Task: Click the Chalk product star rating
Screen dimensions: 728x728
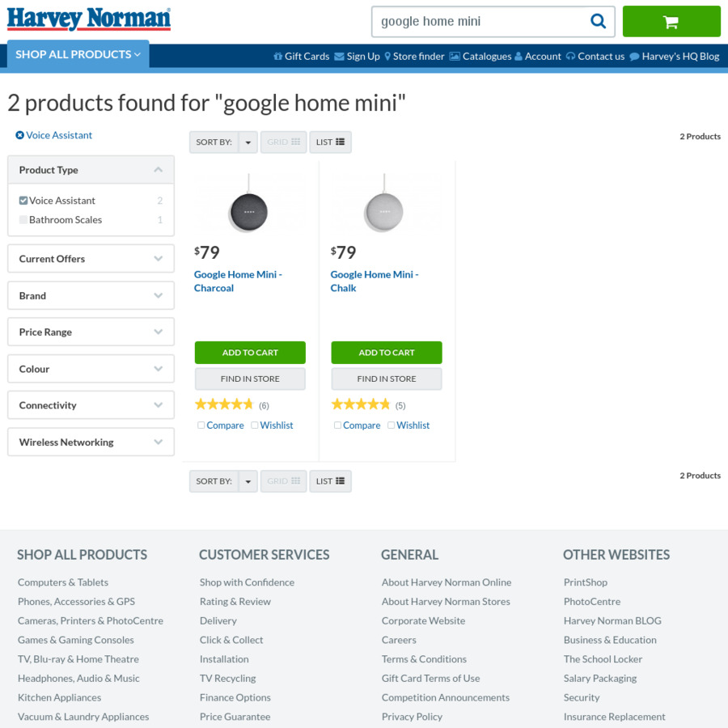Action: [x=361, y=404]
